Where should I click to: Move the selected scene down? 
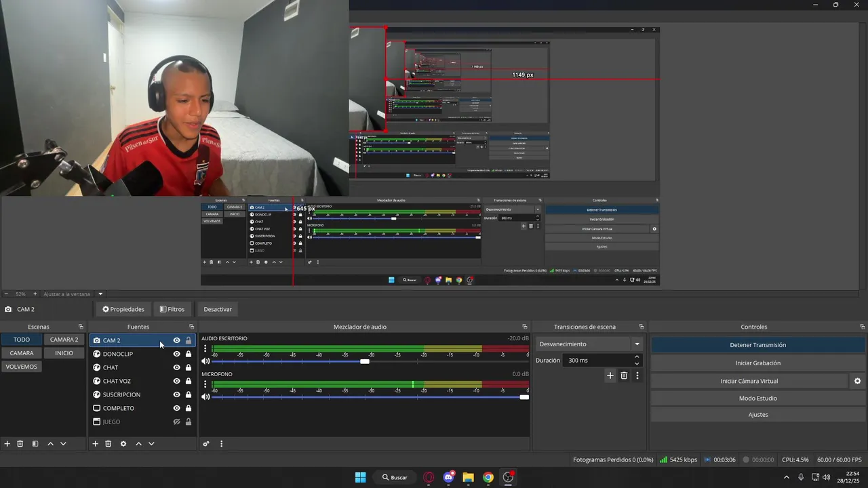pos(63,444)
